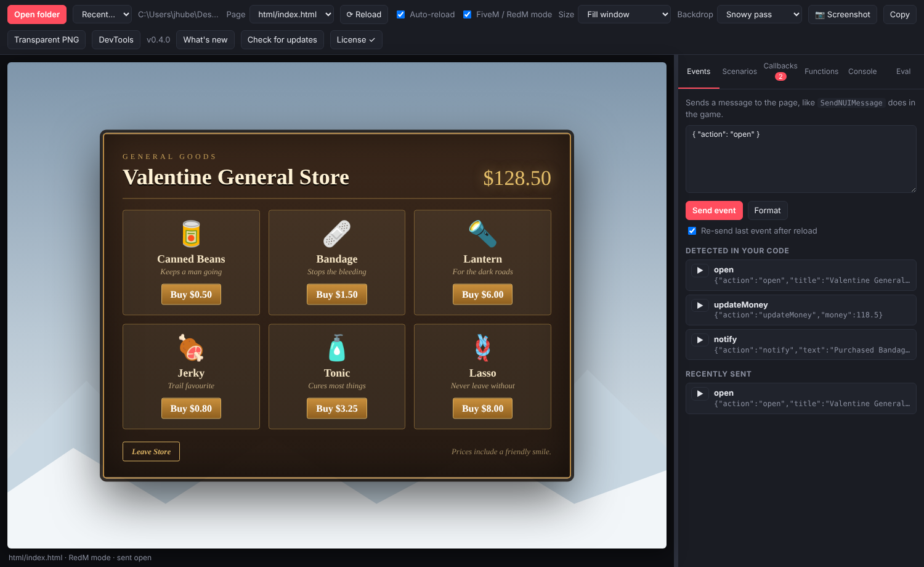The height and width of the screenshot is (567, 924).
Task: Toggle the Auto-reload checkbox
Action: click(401, 14)
